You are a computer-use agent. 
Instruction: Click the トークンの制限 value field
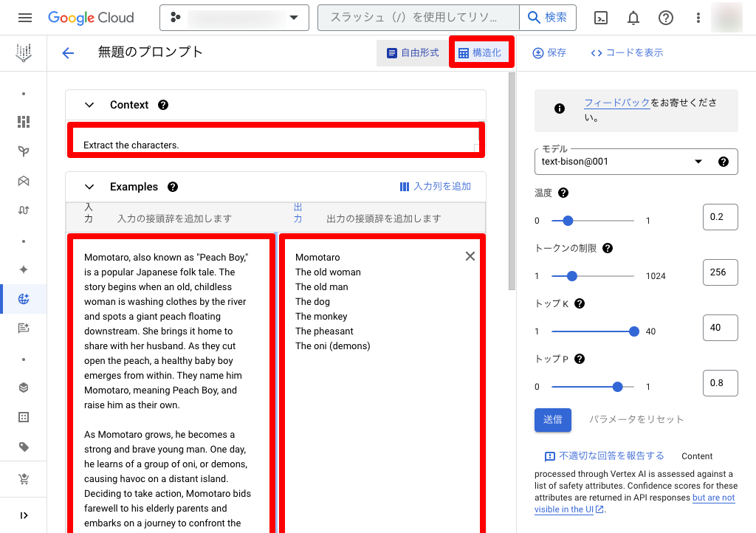[720, 272]
